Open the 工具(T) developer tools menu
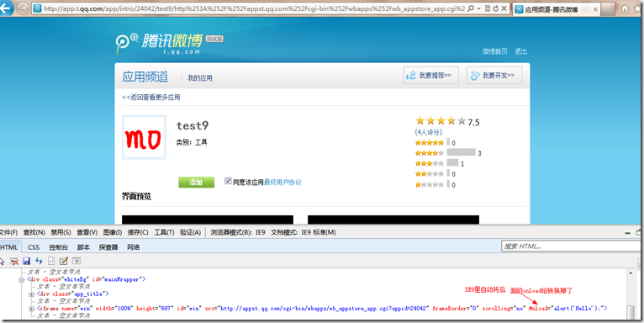The image size is (644, 323). point(164,233)
